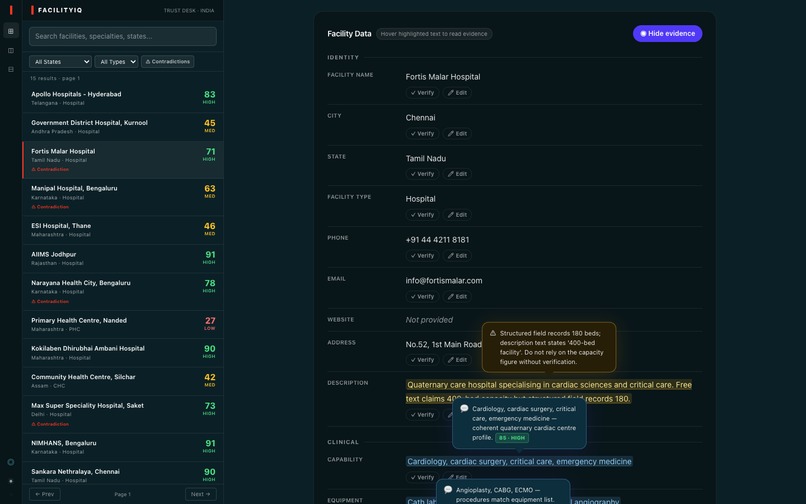Click the Hover highlighted text hint pill
This screenshot has height=504, width=806.
point(434,34)
